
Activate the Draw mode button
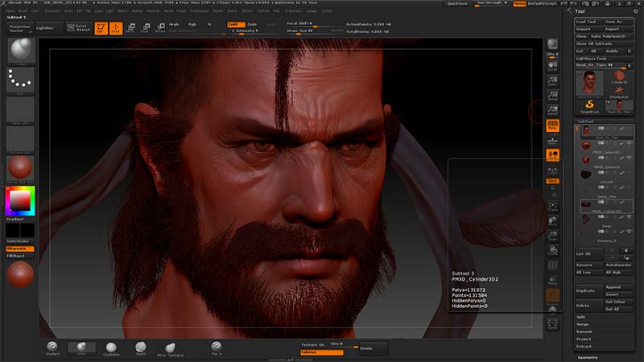click(115, 27)
